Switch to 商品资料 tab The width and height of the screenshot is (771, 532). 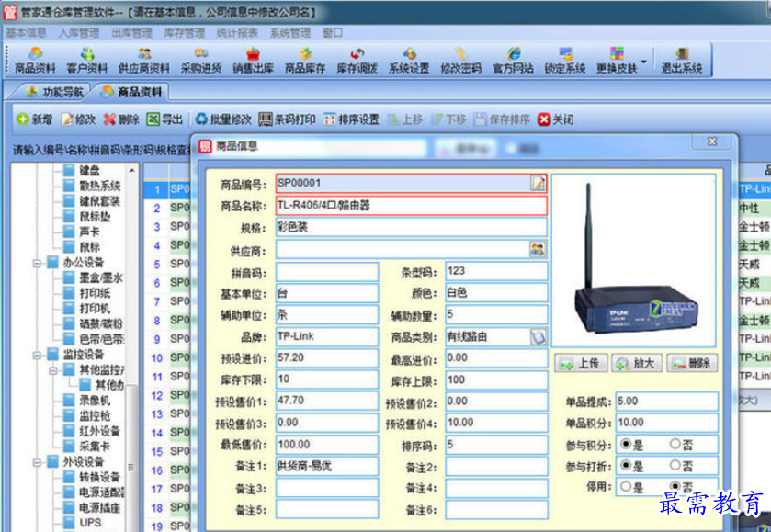coord(131,92)
